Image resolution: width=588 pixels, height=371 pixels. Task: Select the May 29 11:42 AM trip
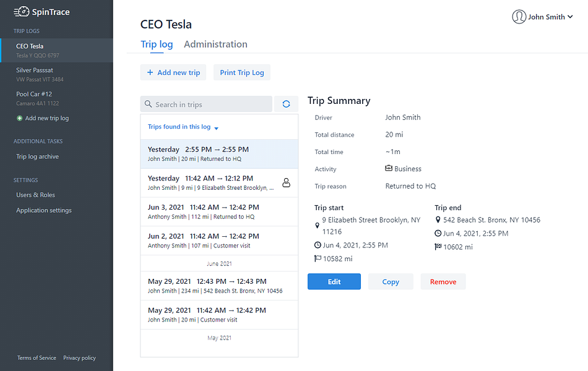coord(219,315)
